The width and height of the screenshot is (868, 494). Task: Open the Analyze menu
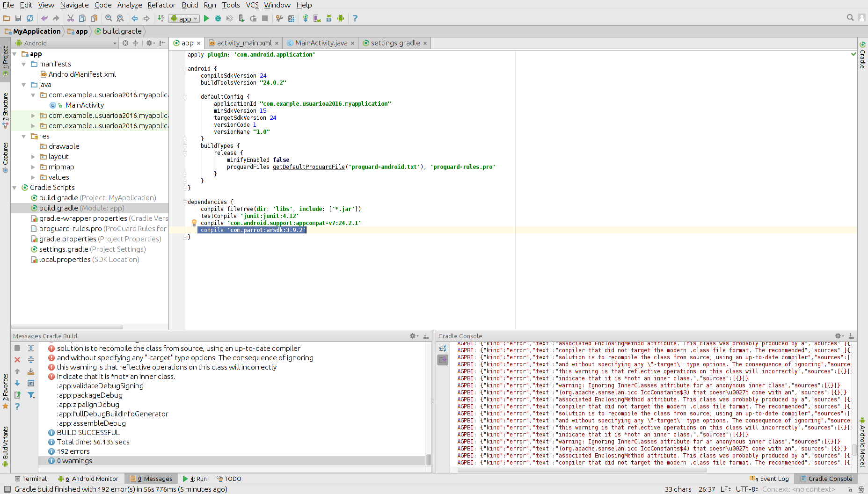click(130, 5)
